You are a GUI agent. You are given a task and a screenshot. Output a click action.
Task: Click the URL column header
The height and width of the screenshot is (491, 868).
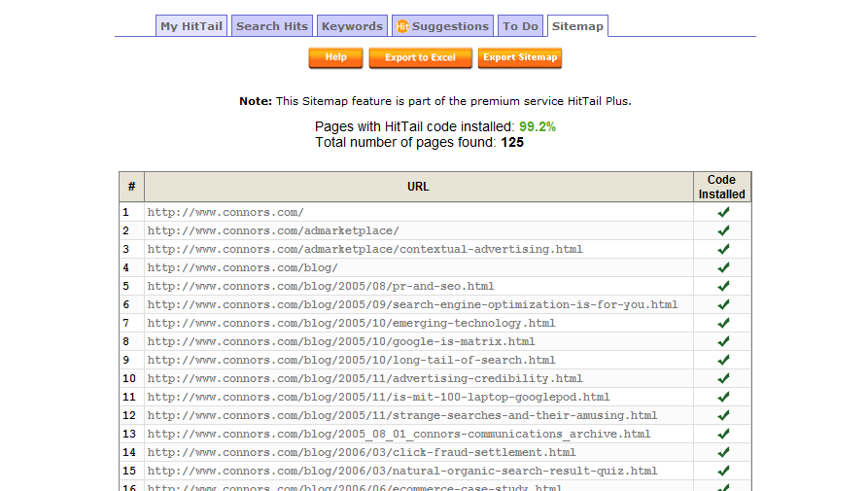[419, 187]
